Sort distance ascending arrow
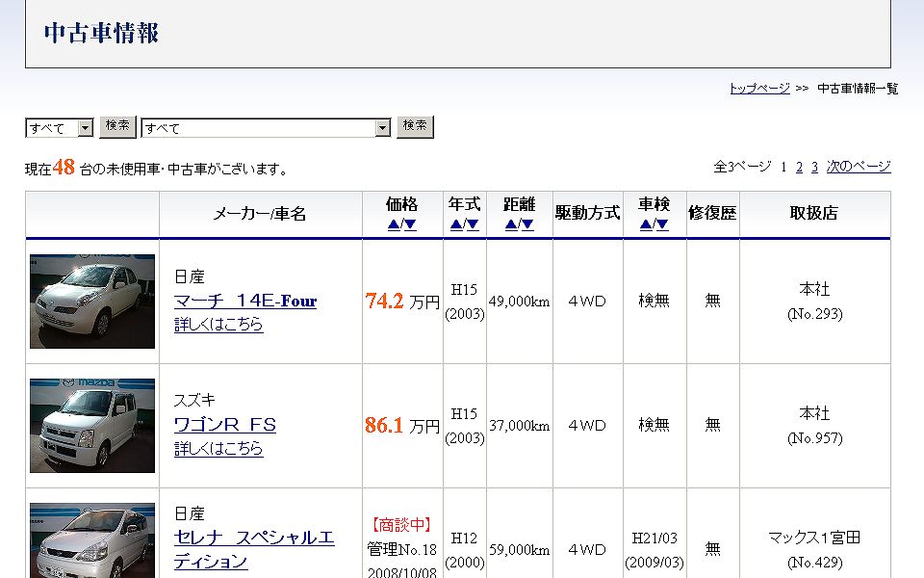The image size is (924, 578). 511,224
